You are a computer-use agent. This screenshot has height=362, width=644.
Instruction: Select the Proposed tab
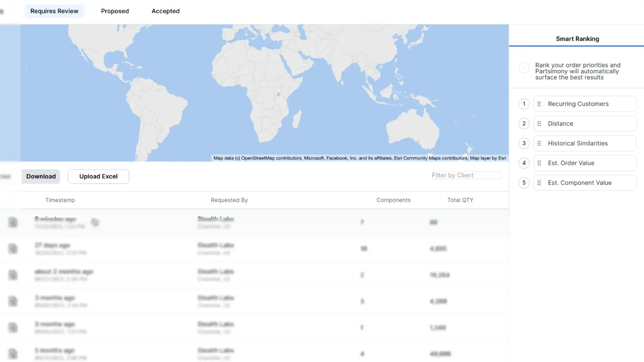click(x=115, y=11)
